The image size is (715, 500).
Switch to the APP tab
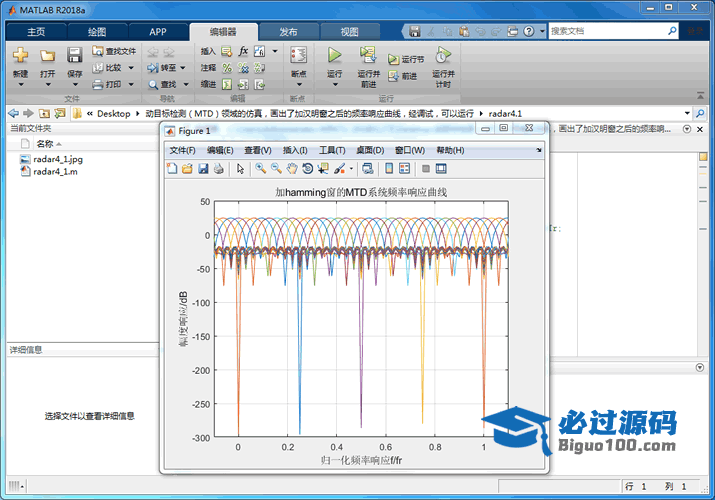[158, 32]
